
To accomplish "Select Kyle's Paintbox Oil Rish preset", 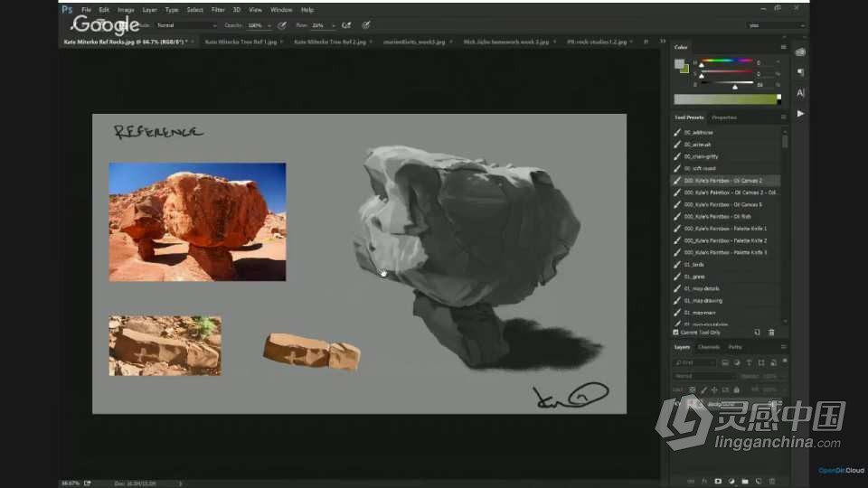I will click(x=726, y=216).
